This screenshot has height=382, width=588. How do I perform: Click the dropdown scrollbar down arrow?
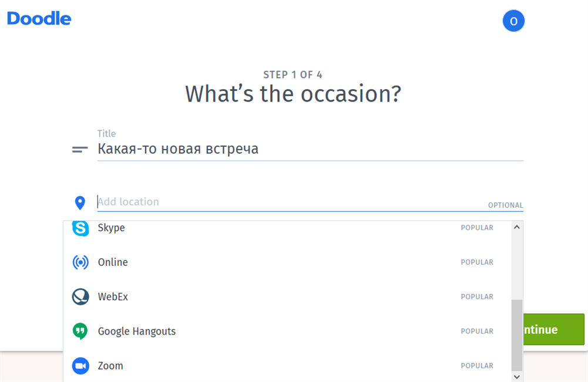517,376
